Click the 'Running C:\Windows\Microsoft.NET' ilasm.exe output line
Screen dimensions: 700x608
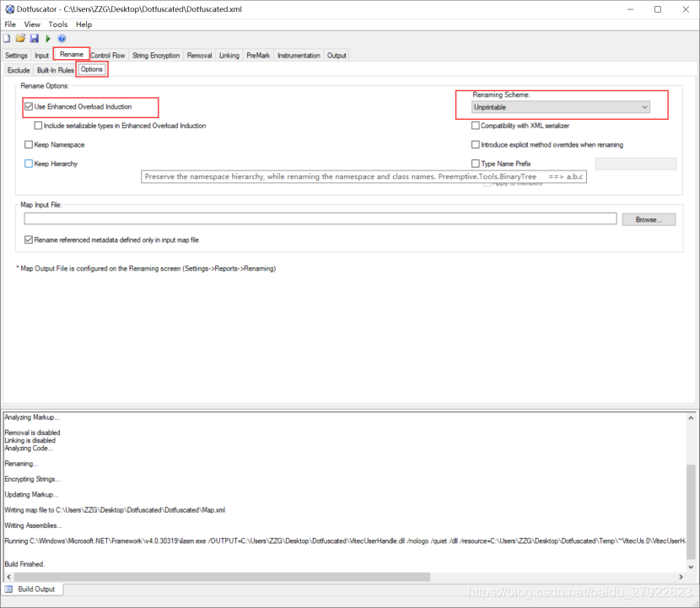pyautogui.click(x=345, y=541)
